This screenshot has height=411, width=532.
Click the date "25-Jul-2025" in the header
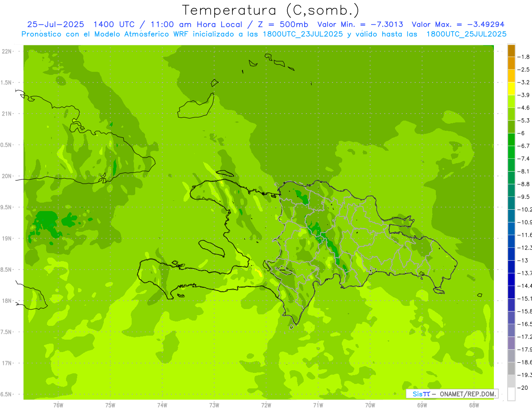click(x=55, y=24)
